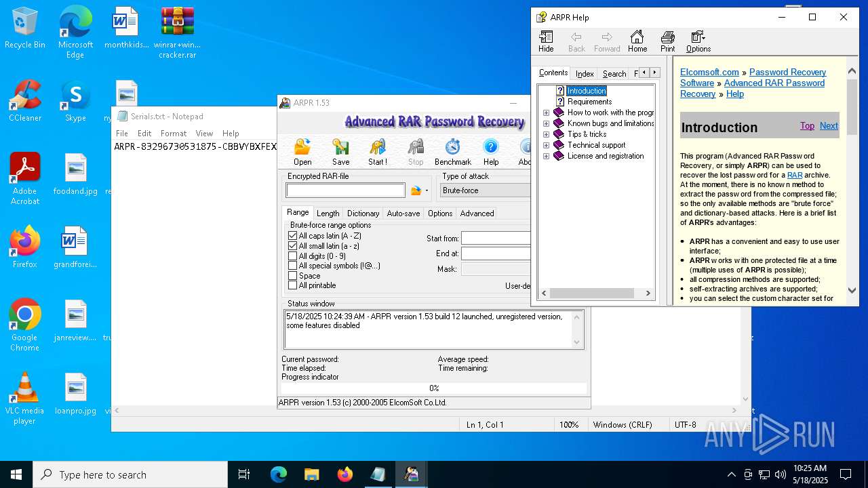This screenshot has height=488, width=868.
Task: Open recent files arrow beside browse icon
Action: coord(427,191)
